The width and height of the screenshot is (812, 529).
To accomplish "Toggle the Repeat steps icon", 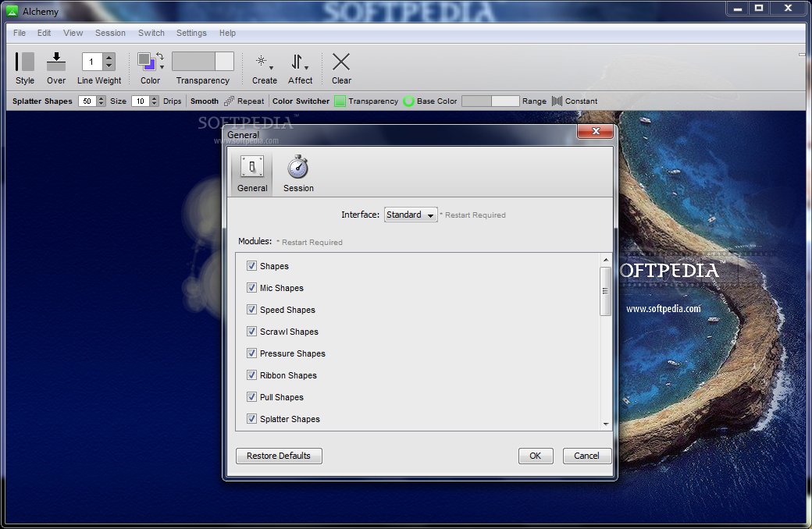I will pyautogui.click(x=229, y=101).
